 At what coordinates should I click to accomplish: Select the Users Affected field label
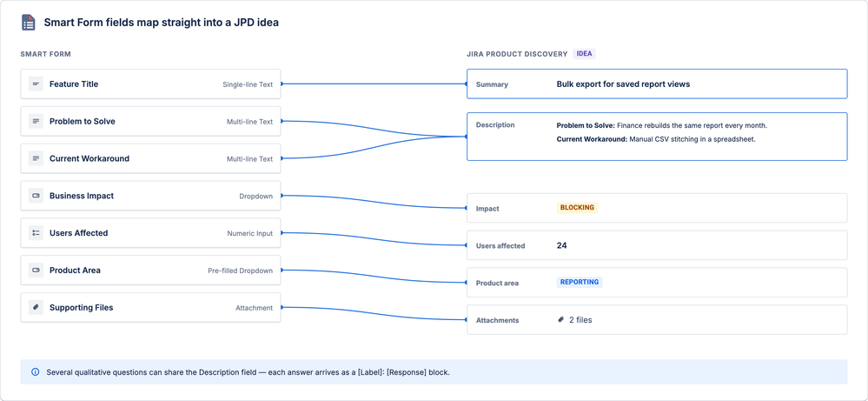coord(78,233)
